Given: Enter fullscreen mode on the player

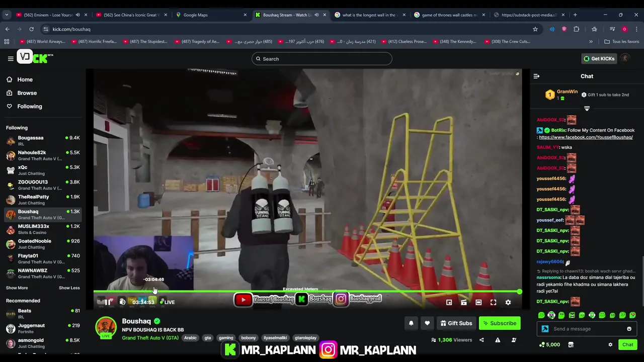Looking at the screenshot, I should point(494,302).
